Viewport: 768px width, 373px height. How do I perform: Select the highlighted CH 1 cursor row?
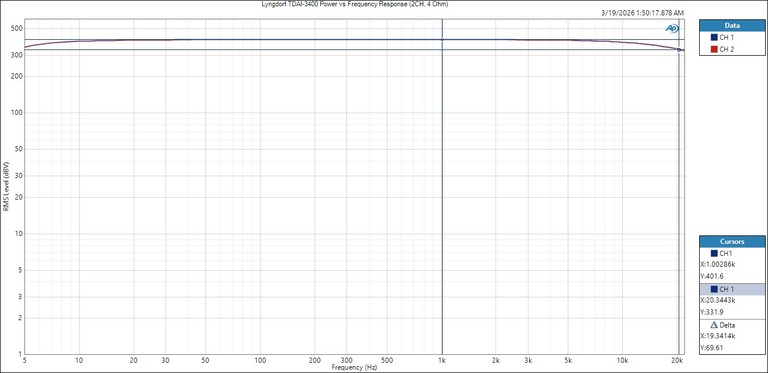pyautogui.click(x=732, y=289)
